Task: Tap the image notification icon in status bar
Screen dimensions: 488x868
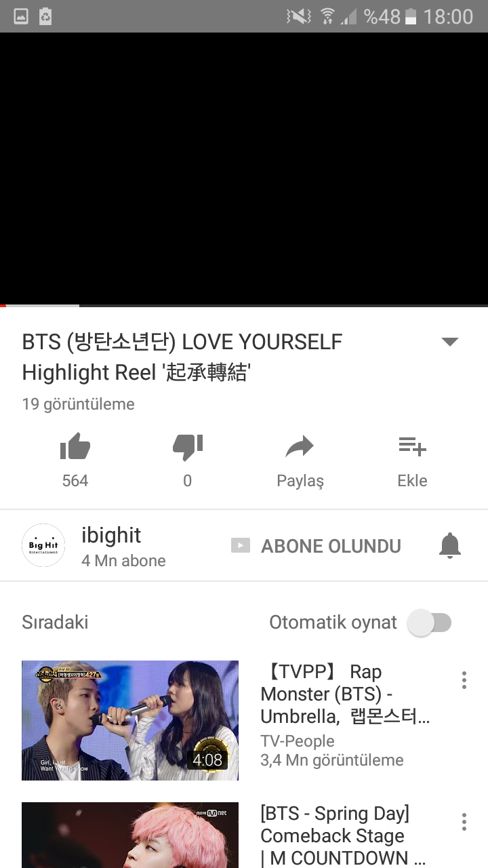Action: pos(21,16)
